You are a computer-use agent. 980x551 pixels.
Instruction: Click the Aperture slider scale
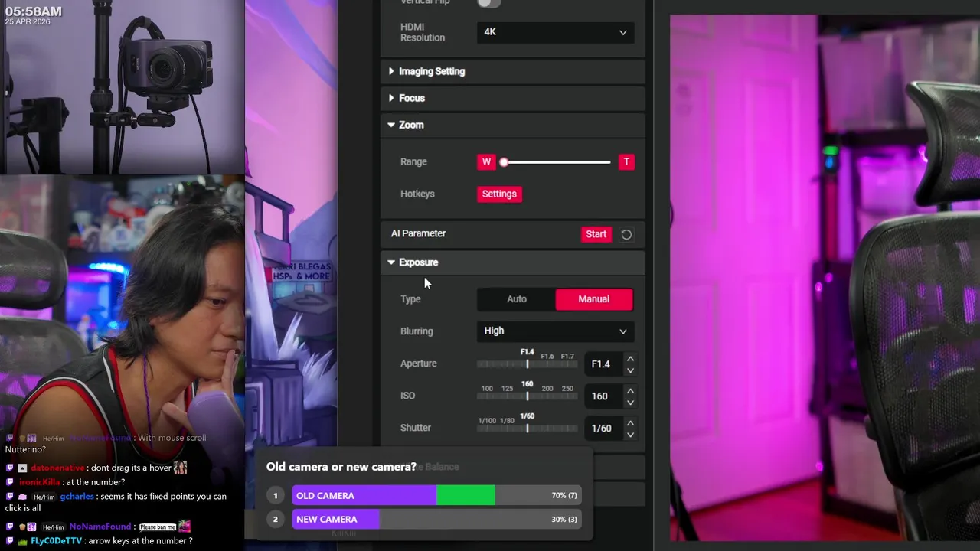(527, 364)
